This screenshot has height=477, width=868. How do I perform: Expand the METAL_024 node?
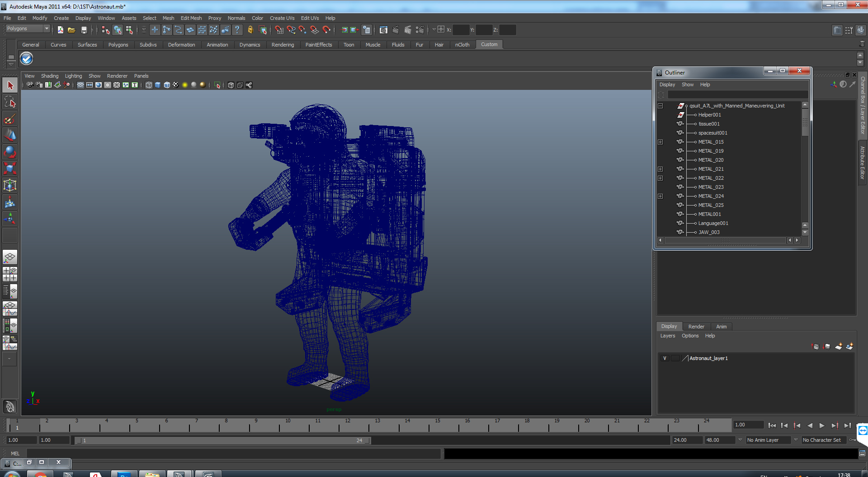coord(660,196)
